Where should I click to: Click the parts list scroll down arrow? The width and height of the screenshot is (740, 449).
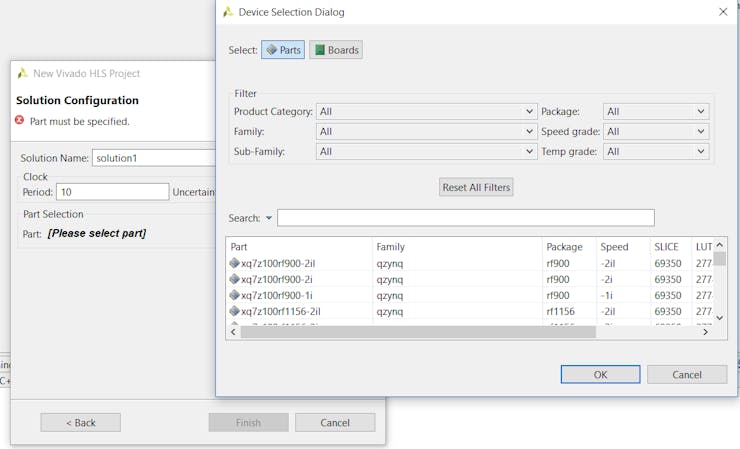[x=719, y=318]
